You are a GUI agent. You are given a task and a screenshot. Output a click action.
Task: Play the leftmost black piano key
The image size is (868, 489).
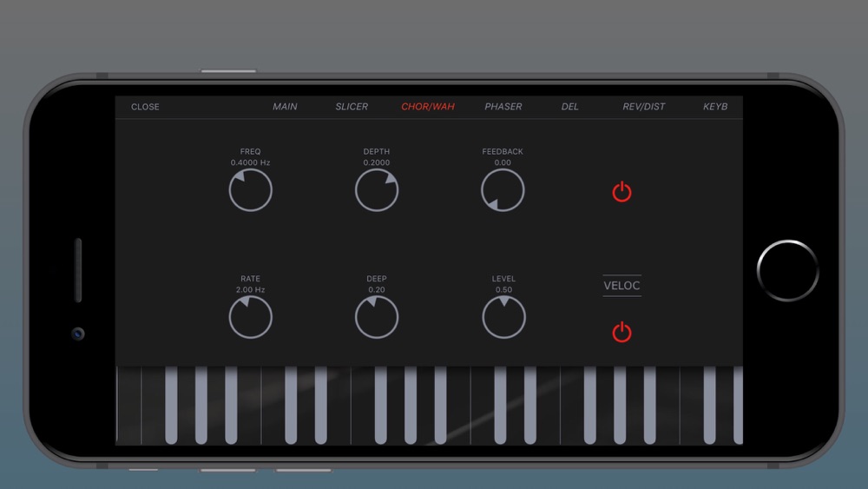click(x=171, y=404)
